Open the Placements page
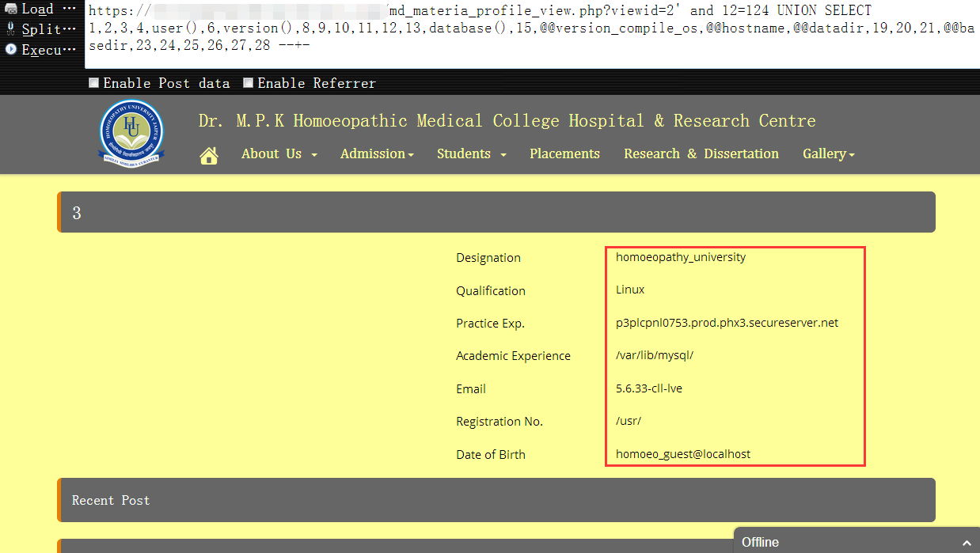The width and height of the screenshot is (980, 553). click(564, 153)
